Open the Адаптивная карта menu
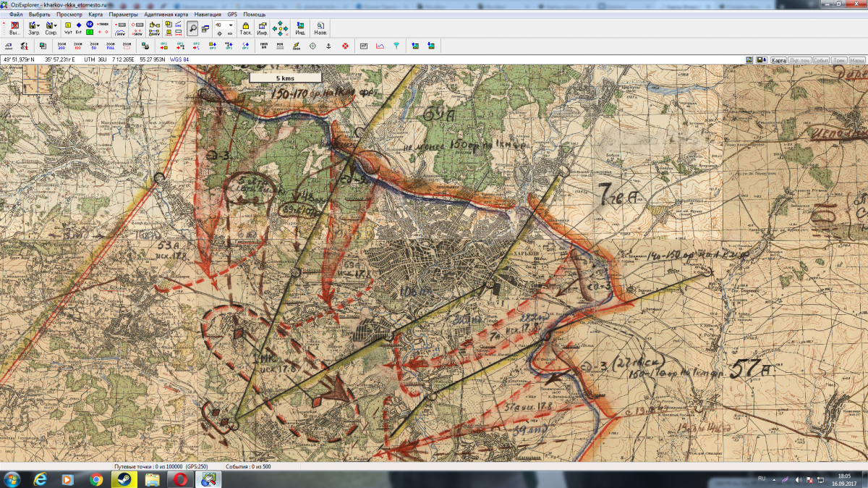The width and height of the screenshot is (868, 488). [x=166, y=14]
